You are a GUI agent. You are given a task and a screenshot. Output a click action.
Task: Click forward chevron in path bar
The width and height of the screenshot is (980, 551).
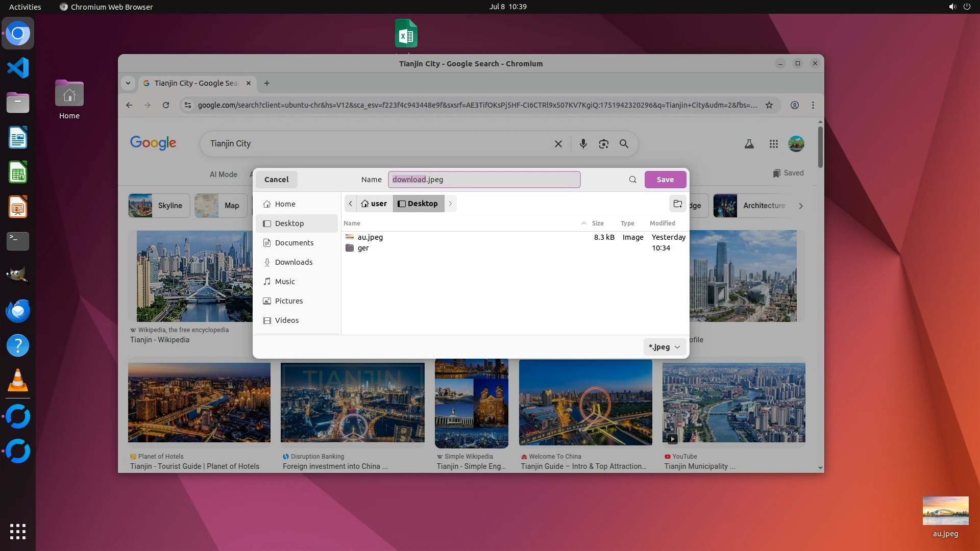click(450, 204)
